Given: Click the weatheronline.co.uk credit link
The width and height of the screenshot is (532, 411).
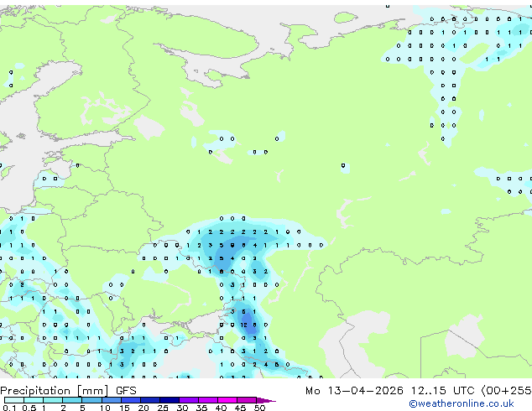Looking at the screenshot, I should 462,403.
